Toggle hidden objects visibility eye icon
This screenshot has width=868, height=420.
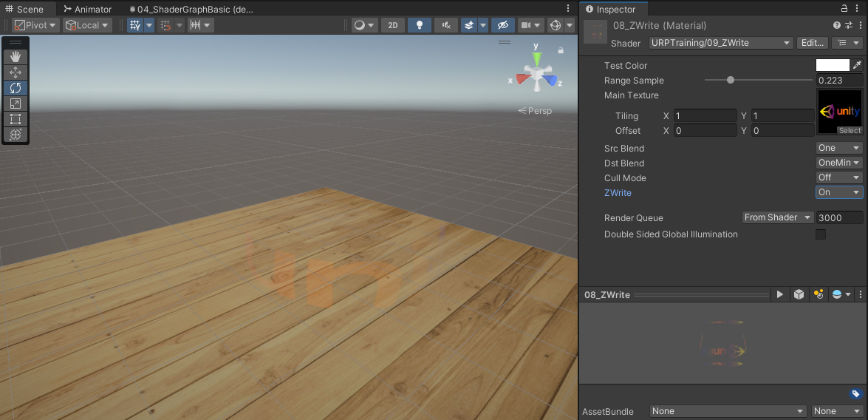coord(502,25)
